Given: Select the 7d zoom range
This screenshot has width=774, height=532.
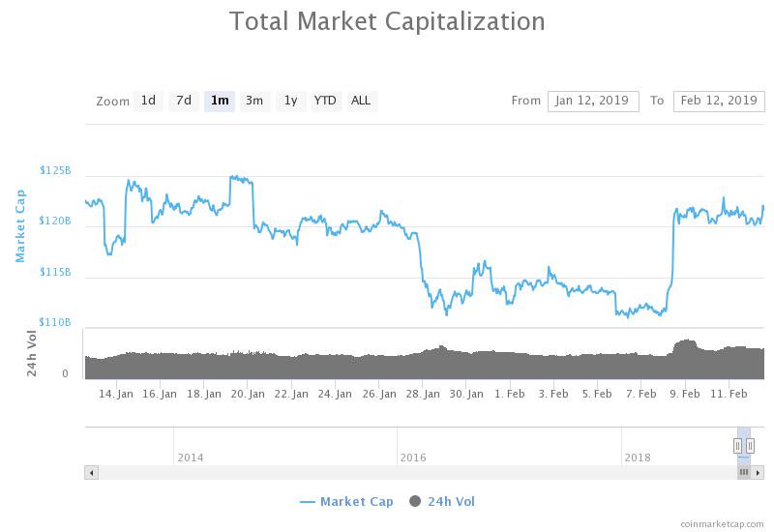Looking at the screenshot, I should [x=184, y=101].
